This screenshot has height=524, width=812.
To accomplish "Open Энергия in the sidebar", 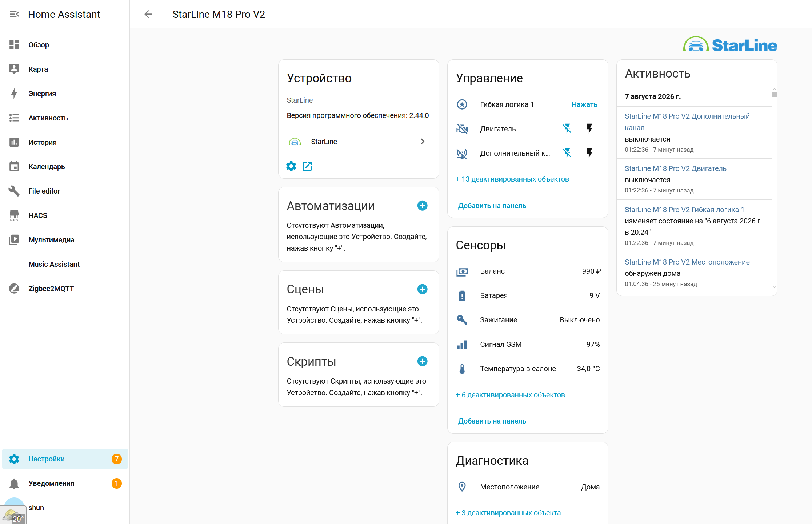I will coord(65,94).
